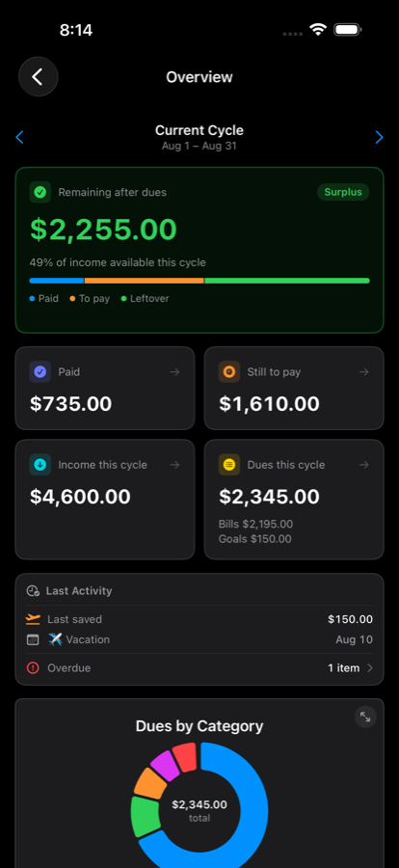Tap the red Overdue warning icon

[x=33, y=668]
